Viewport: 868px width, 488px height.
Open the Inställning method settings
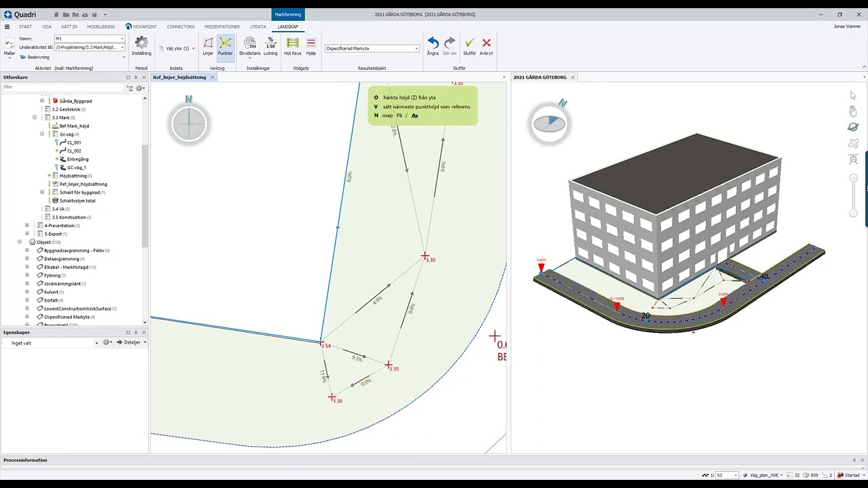click(x=141, y=46)
